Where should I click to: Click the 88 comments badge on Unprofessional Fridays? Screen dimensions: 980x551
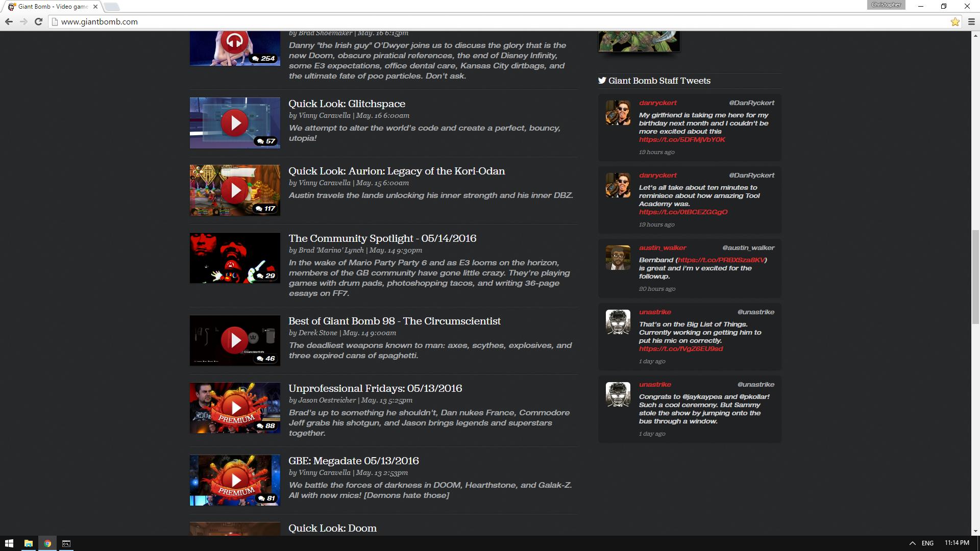tap(266, 426)
